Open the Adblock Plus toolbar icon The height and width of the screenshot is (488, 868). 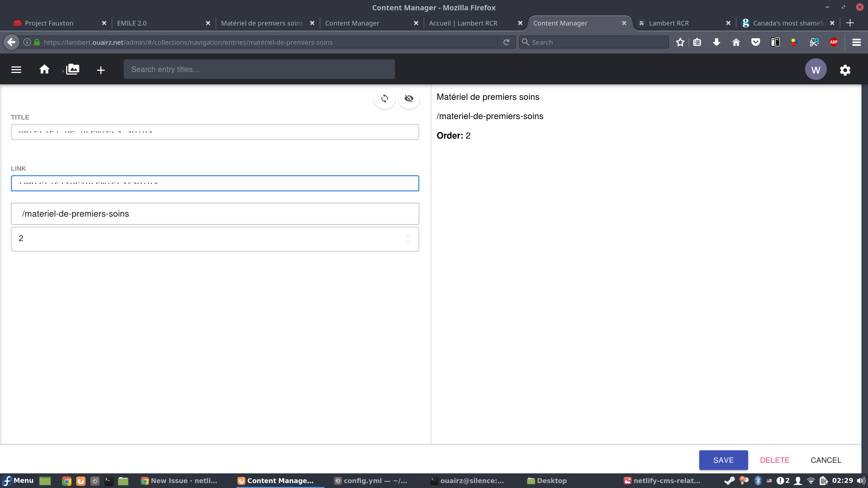[x=834, y=42]
